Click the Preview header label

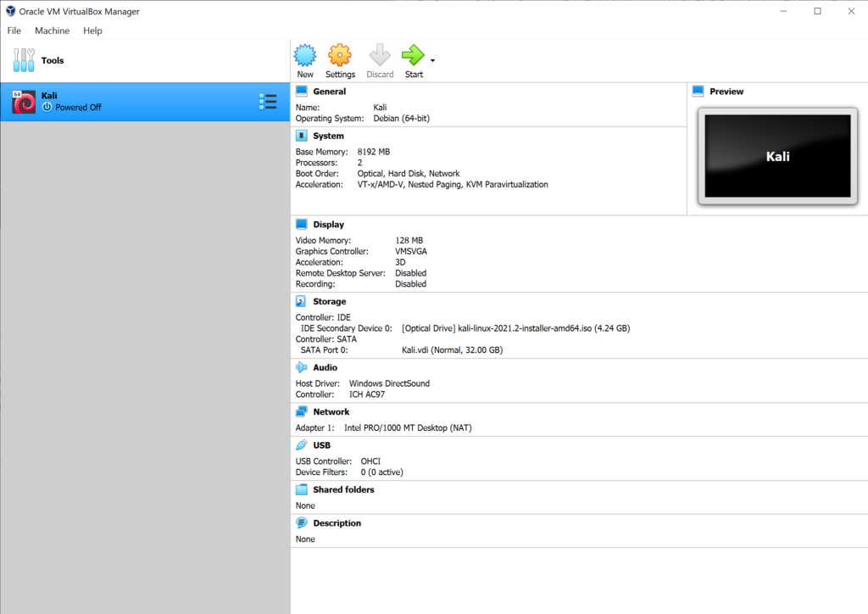(x=726, y=92)
